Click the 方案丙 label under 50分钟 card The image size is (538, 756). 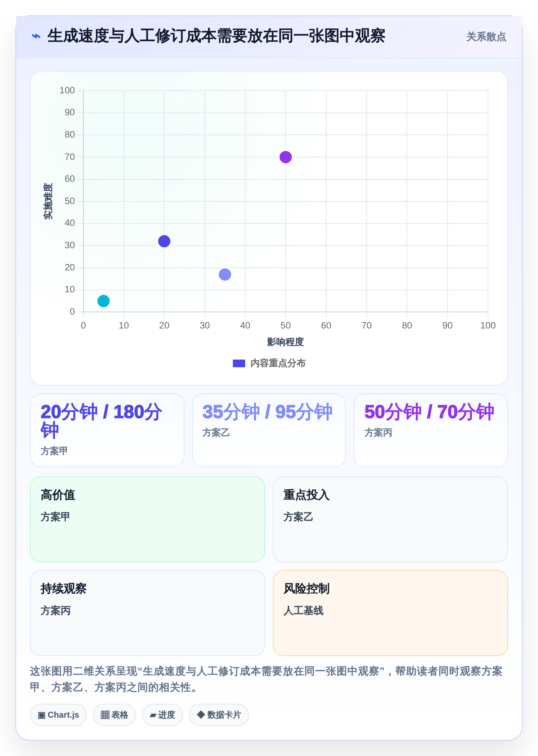[378, 433]
